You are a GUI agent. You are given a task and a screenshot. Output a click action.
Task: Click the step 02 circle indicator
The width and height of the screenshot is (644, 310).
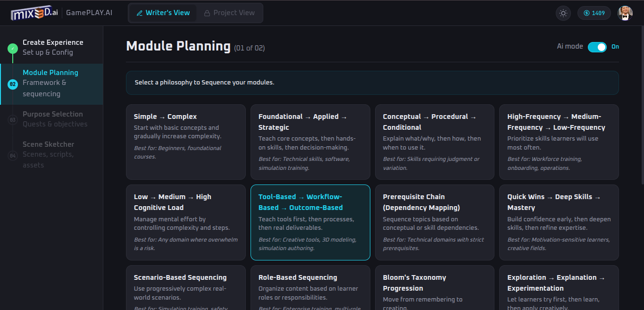[13, 84]
